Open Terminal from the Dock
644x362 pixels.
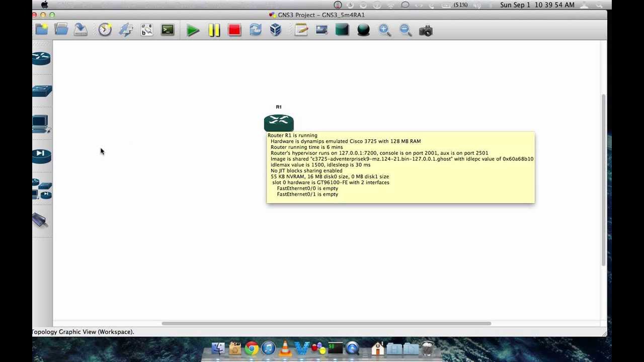click(x=335, y=348)
